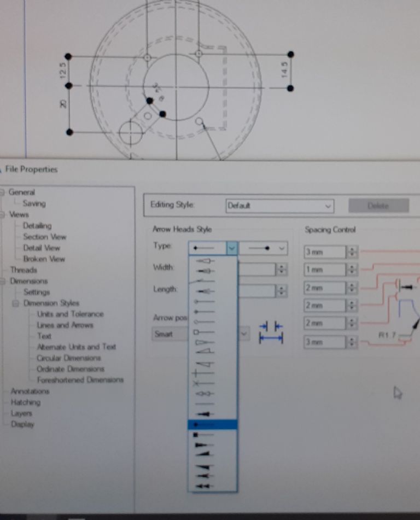Screen dimensions: 420x520
Task: Collapse the Views tree node
Action: [x=2, y=214]
